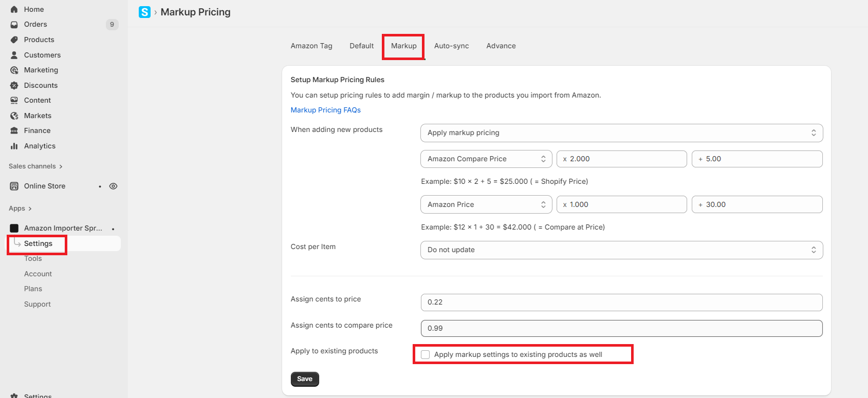The height and width of the screenshot is (398, 868).
Task: Focus the + 5.00 addition field
Action: pos(757,159)
